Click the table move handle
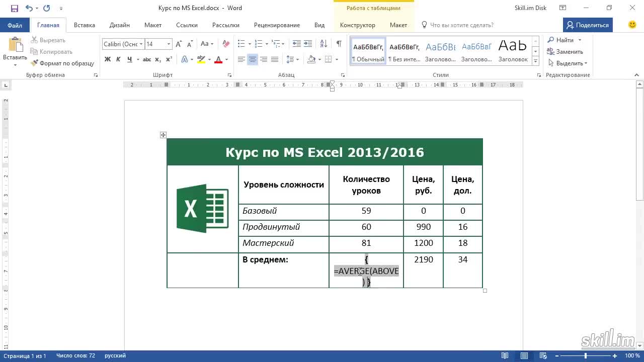The height and width of the screenshot is (362, 644). click(163, 135)
